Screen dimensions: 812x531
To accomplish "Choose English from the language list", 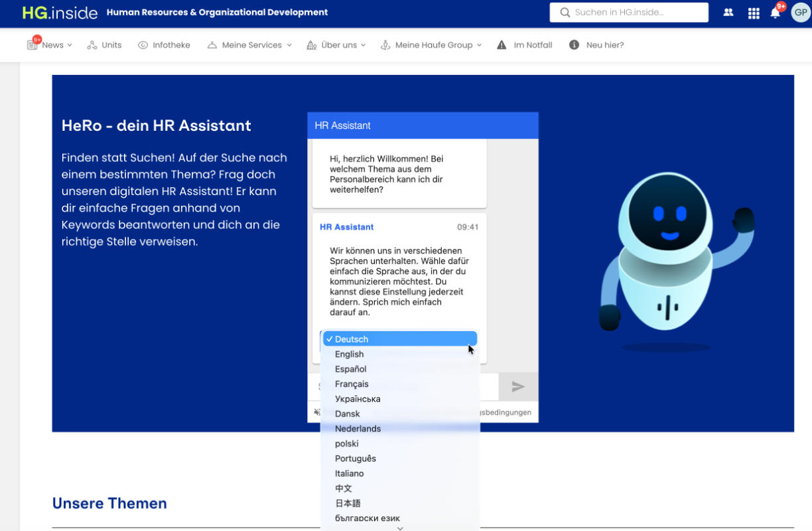I will (400, 354).
